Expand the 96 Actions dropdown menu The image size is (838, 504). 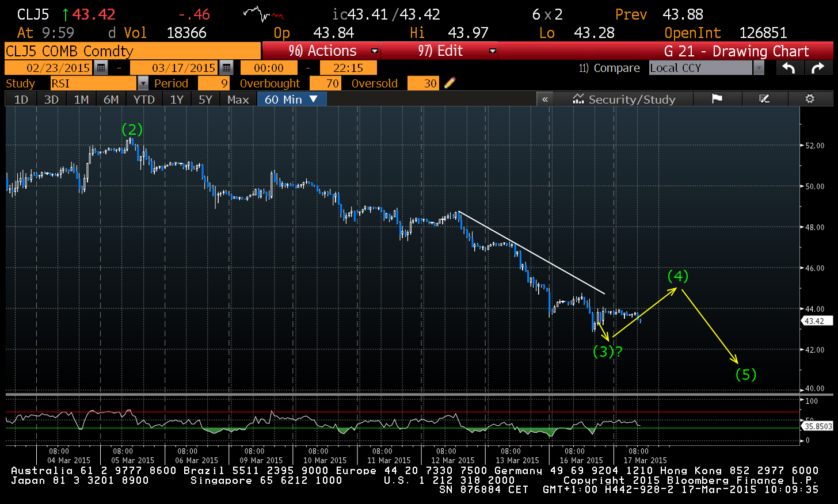(x=375, y=51)
